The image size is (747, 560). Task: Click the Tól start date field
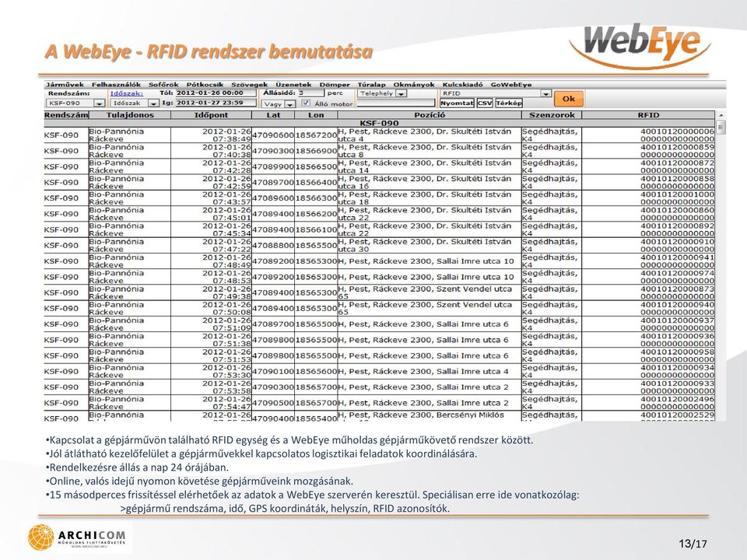(215, 93)
